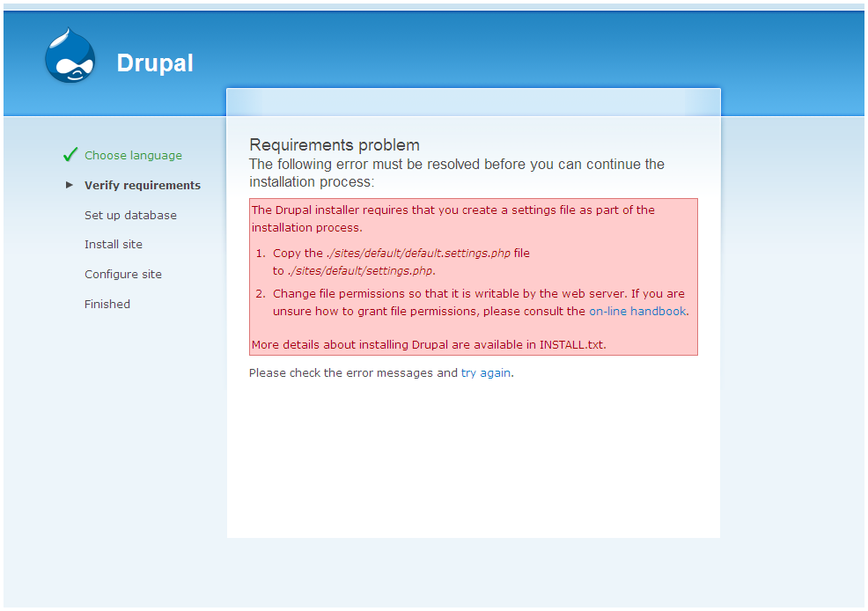Click the ./sites/default/settings.php path text
The image size is (868, 611).
[360, 270]
